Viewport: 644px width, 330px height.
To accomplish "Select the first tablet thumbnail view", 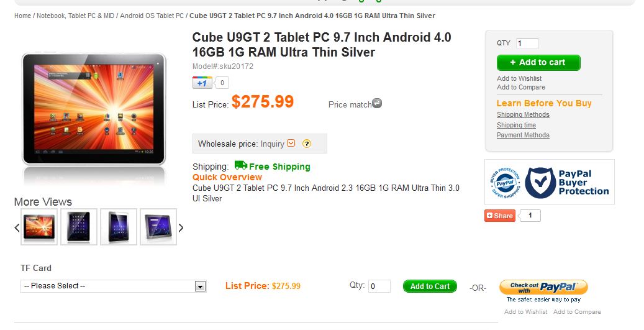I will coord(39,227).
